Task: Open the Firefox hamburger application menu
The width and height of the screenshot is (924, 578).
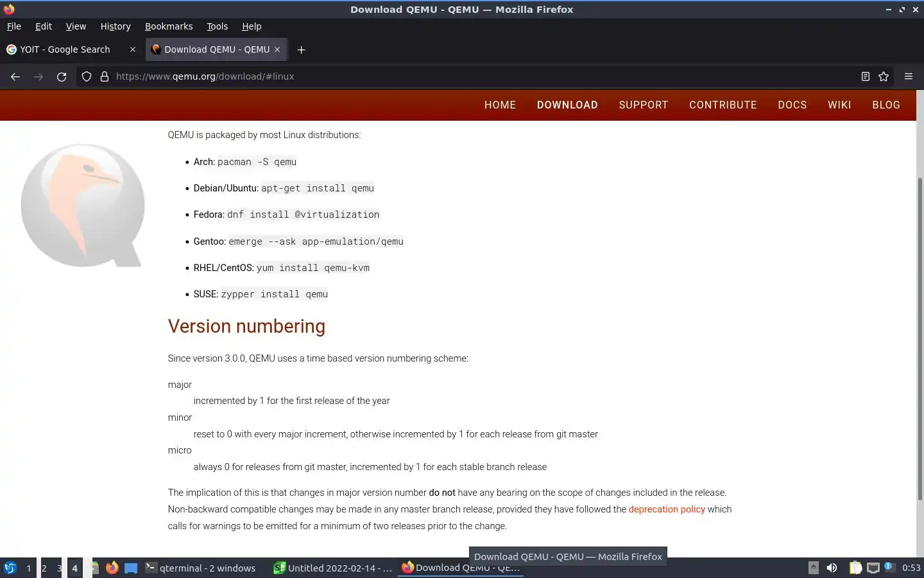Action: (x=909, y=76)
